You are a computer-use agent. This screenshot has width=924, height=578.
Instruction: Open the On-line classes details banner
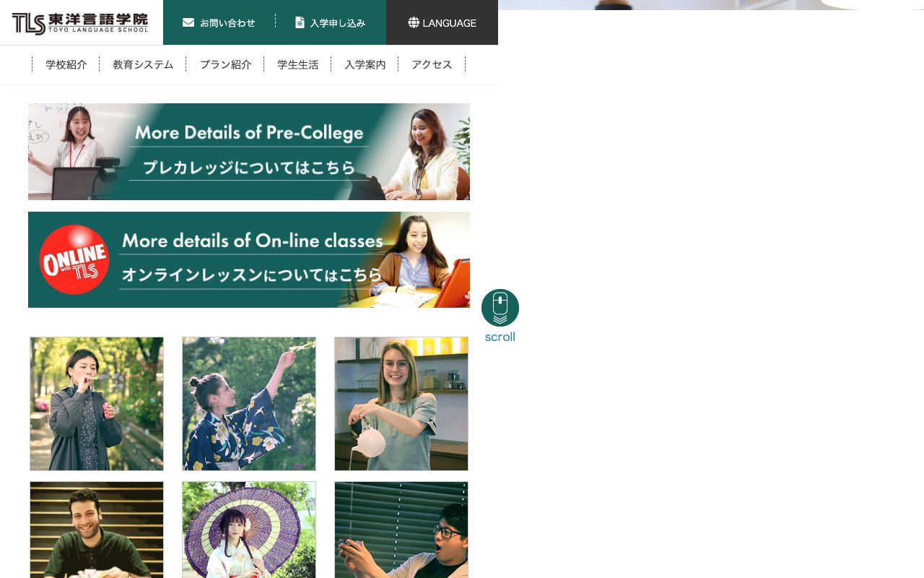(249, 259)
